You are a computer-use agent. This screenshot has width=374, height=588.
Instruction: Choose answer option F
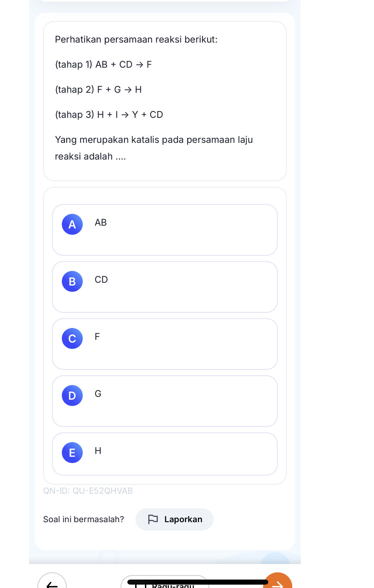165,344
